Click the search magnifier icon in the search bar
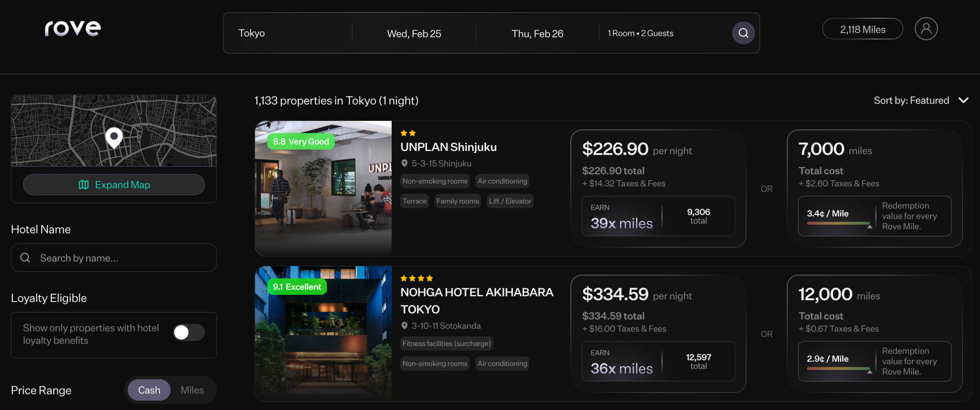Viewport: 980px width, 410px height. click(743, 33)
